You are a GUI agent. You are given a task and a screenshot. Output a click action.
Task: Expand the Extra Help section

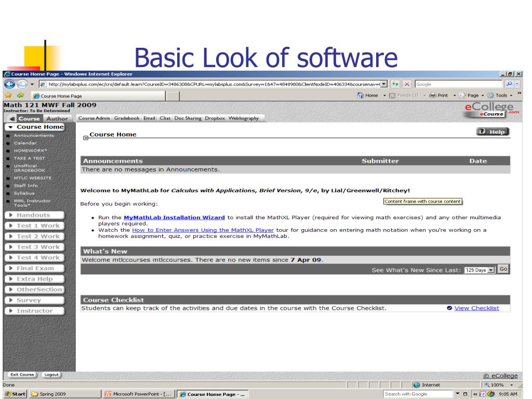click(35, 279)
